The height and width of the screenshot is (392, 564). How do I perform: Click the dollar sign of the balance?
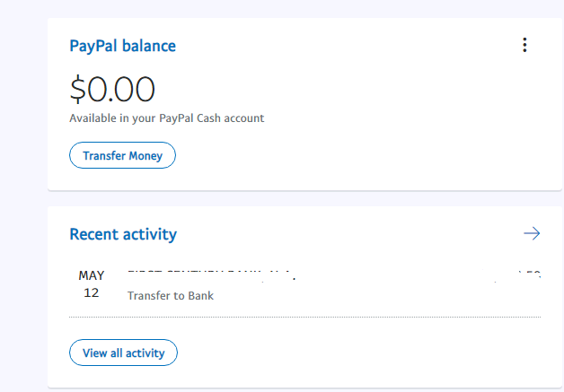tap(78, 90)
